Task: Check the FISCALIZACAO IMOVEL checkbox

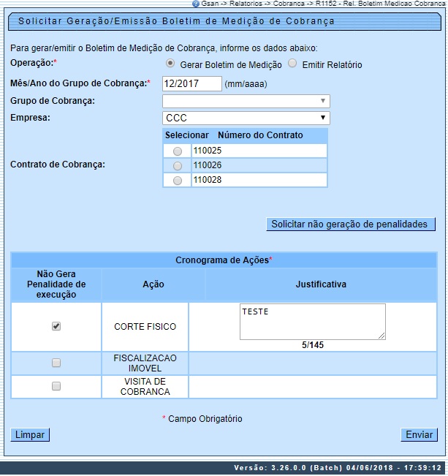Action: coord(56,363)
